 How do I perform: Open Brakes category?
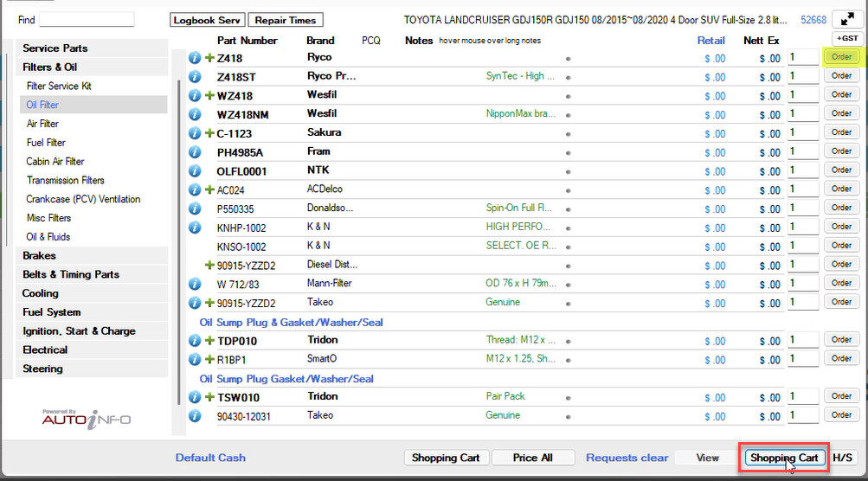tap(92, 256)
